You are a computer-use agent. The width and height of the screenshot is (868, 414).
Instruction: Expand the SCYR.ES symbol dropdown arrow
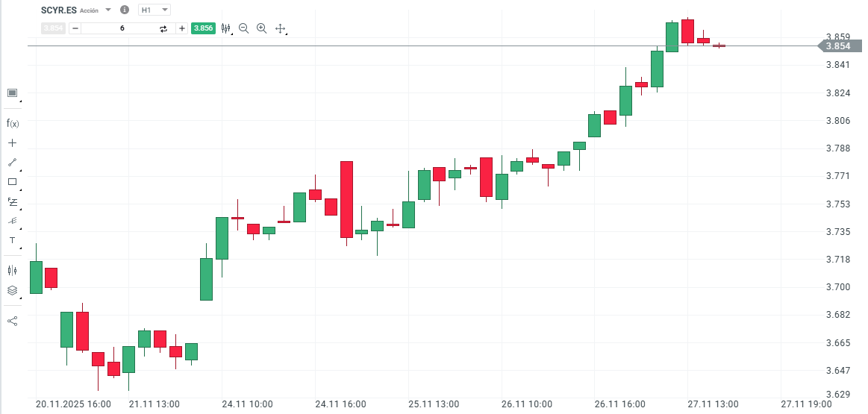108,10
